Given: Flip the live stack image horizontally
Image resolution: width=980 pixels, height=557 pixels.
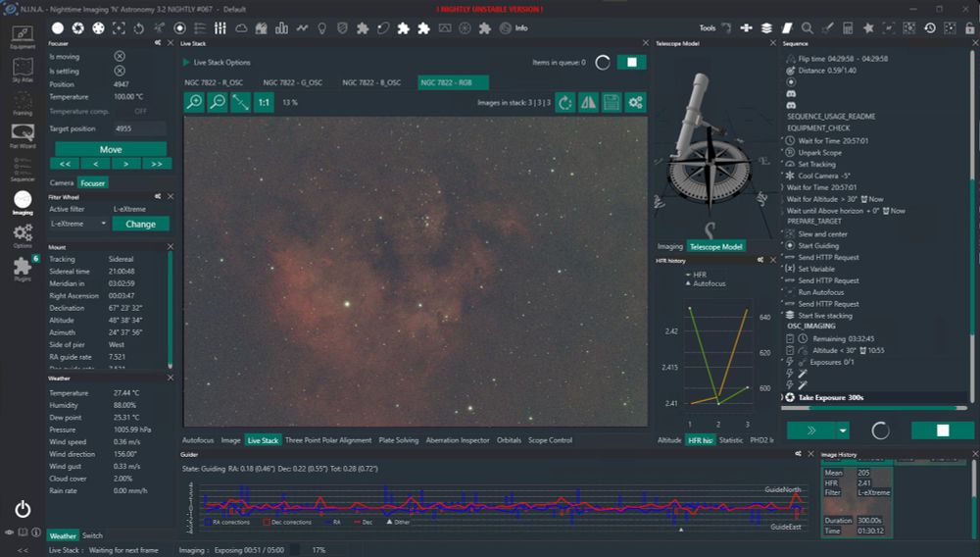Looking at the screenshot, I should tap(588, 103).
